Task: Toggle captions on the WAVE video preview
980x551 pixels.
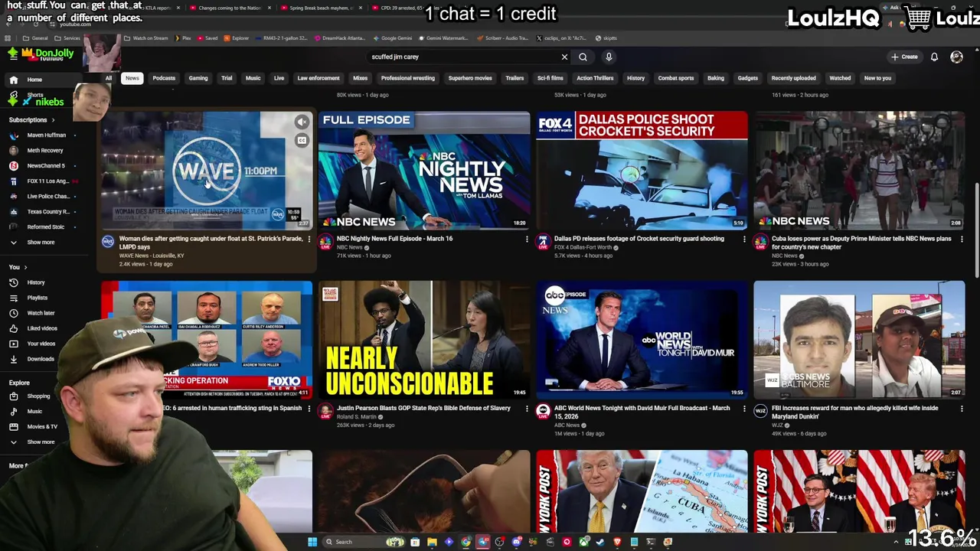Action: pos(302,140)
